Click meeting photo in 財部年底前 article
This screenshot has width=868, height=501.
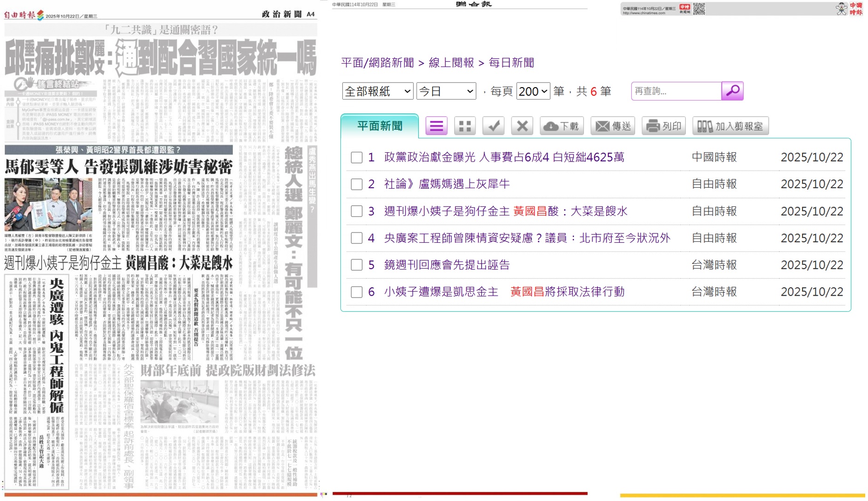coord(179,401)
